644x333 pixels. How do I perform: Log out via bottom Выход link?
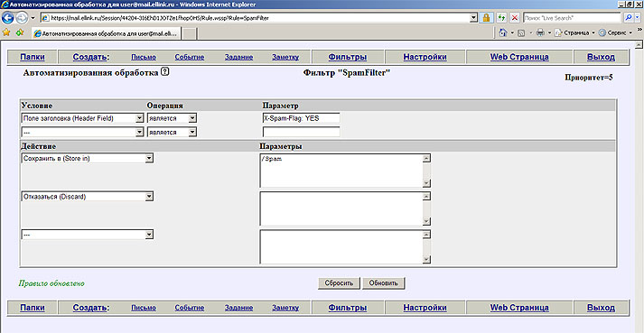coord(601,308)
